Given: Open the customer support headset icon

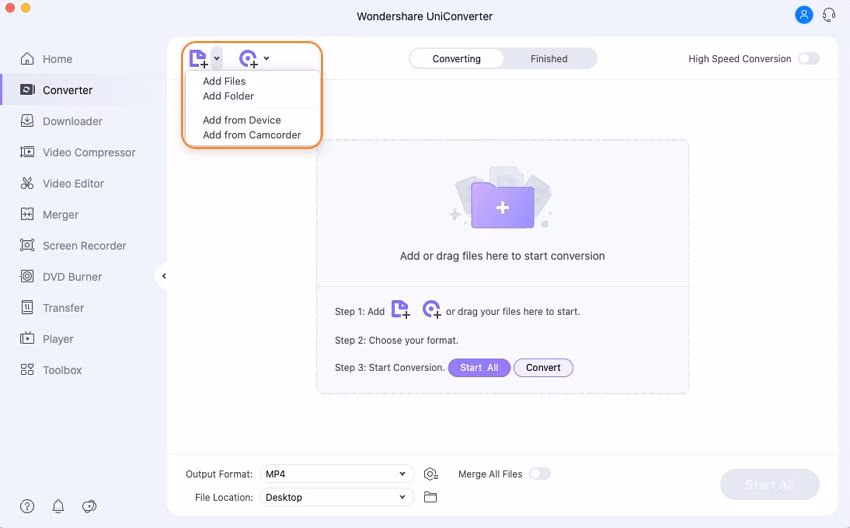Looking at the screenshot, I should pos(829,15).
